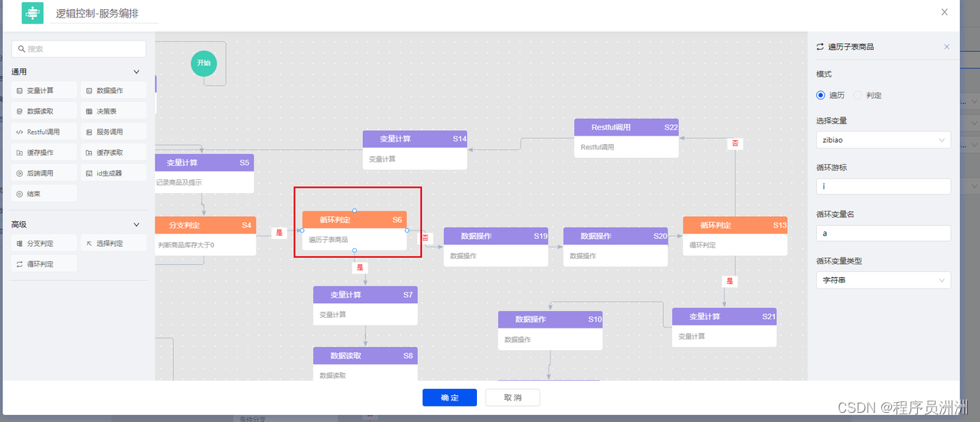Click the right connection point of S6 node
This screenshot has height=422, width=980.
pyautogui.click(x=407, y=230)
